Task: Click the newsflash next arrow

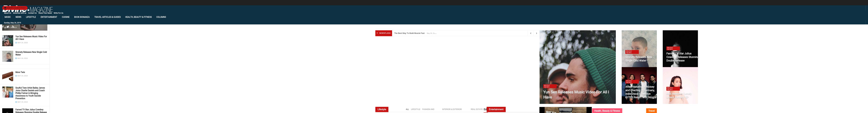Action: pos(536,33)
